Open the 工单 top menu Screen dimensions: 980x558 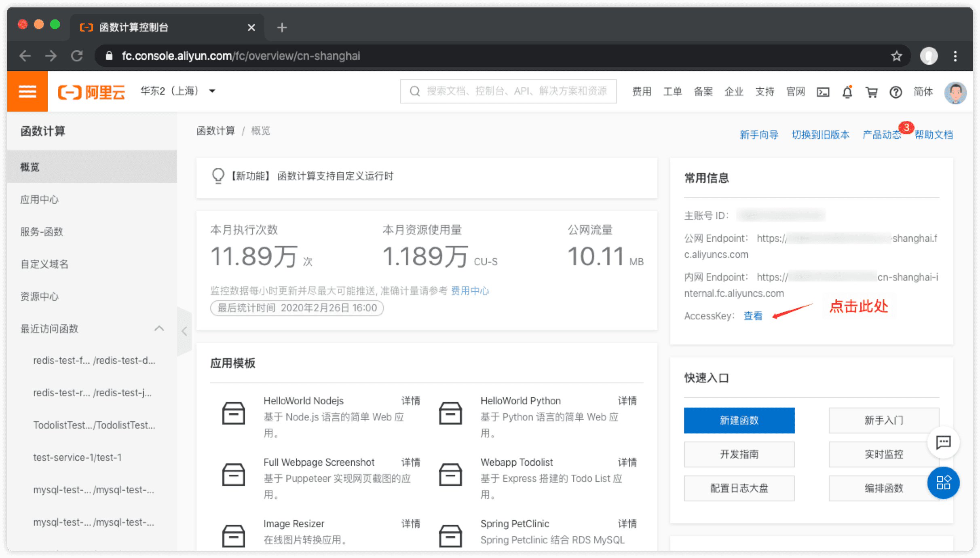click(x=672, y=92)
